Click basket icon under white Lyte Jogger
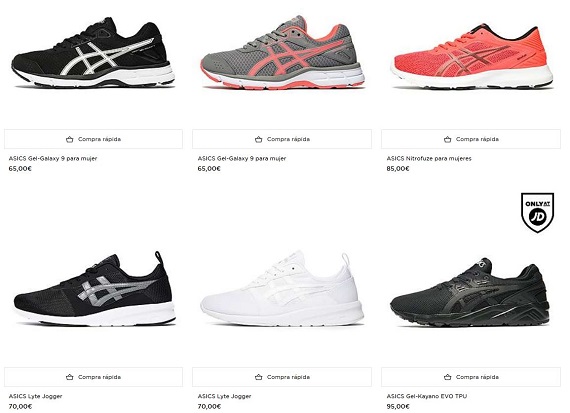Image resolution: width=570 pixels, height=413 pixels. tap(258, 377)
